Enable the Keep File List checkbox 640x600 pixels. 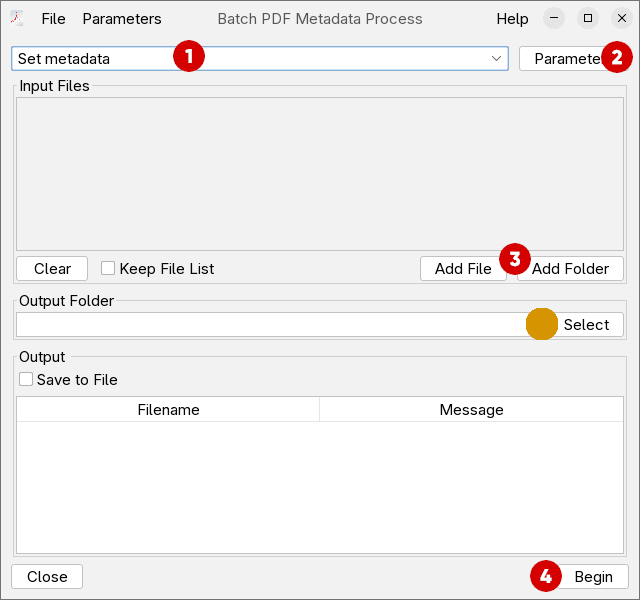(108, 269)
